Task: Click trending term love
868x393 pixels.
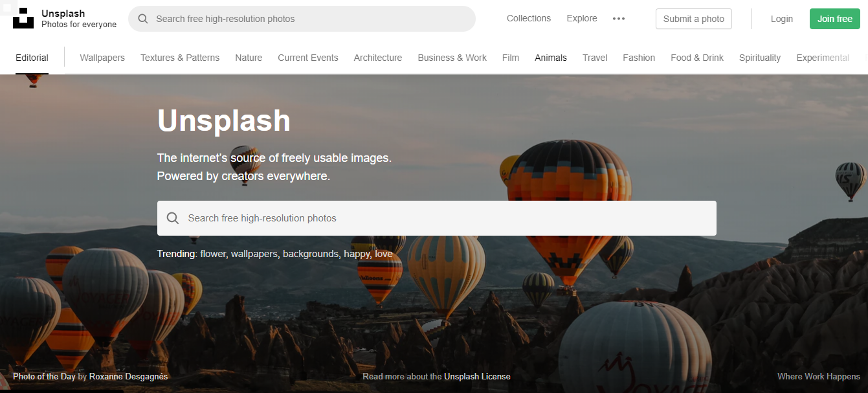Action: 384,254
